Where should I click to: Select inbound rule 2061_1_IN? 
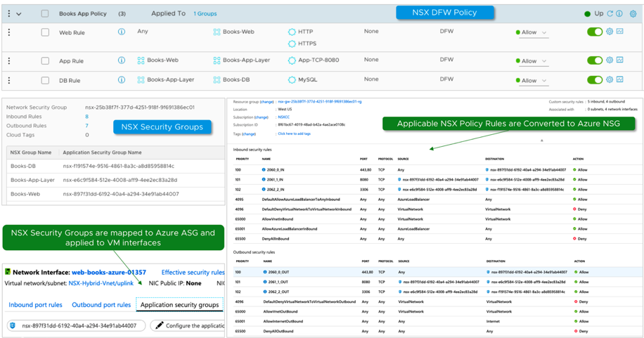tap(437, 179)
